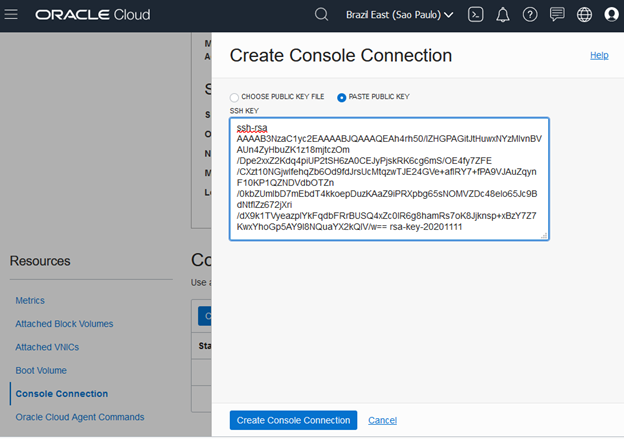The image size is (624, 439).
Task: Launch Cloud Shell terminal icon
Action: pos(477,15)
